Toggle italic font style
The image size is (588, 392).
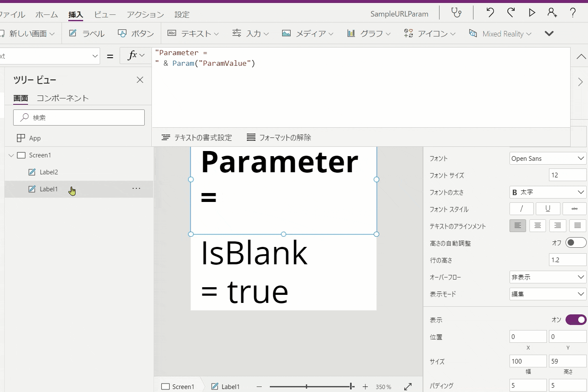[521, 209]
